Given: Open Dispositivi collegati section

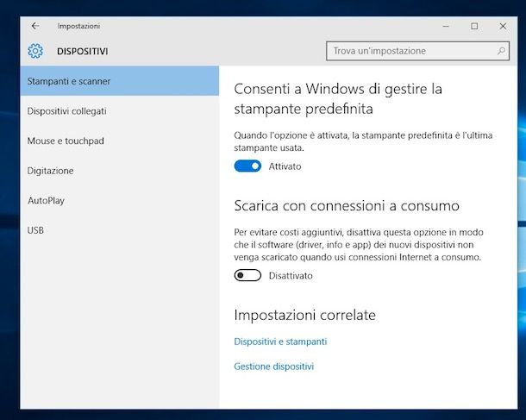Looking at the screenshot, I should coord(119,111).
